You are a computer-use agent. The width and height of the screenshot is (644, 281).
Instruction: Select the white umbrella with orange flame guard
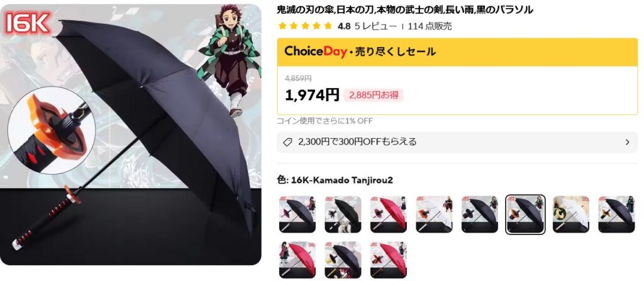434,214
